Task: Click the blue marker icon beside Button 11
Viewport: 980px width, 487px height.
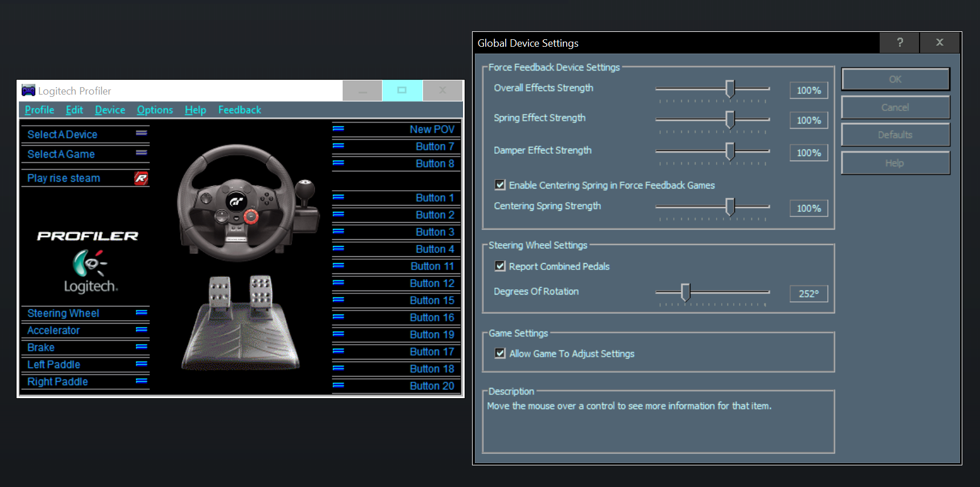Action: pyautogui.click(x=338, y=265)
